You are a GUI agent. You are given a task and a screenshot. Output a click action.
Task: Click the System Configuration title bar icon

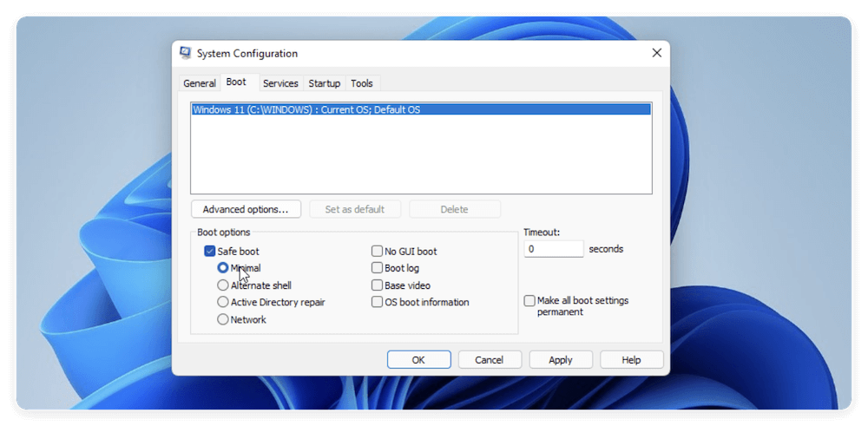[186, 53]
